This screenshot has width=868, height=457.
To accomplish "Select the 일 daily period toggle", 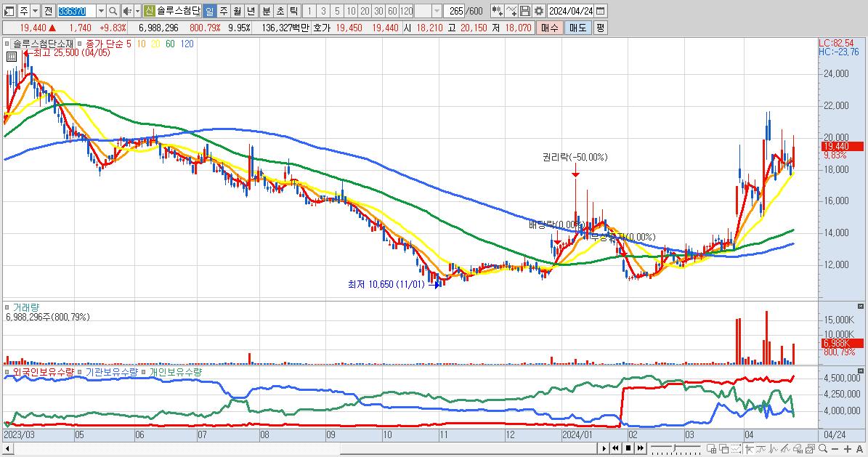I will coord(210,10).
